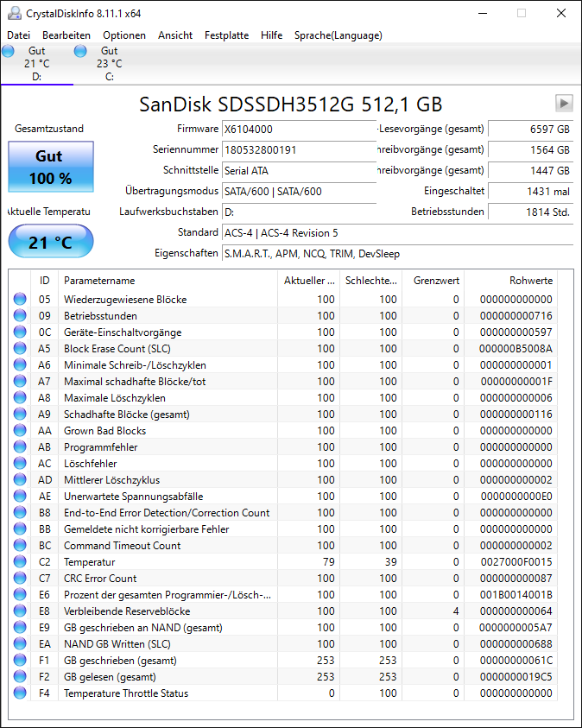Select the GB gelesen (gesamt) row text

[110, 676]
